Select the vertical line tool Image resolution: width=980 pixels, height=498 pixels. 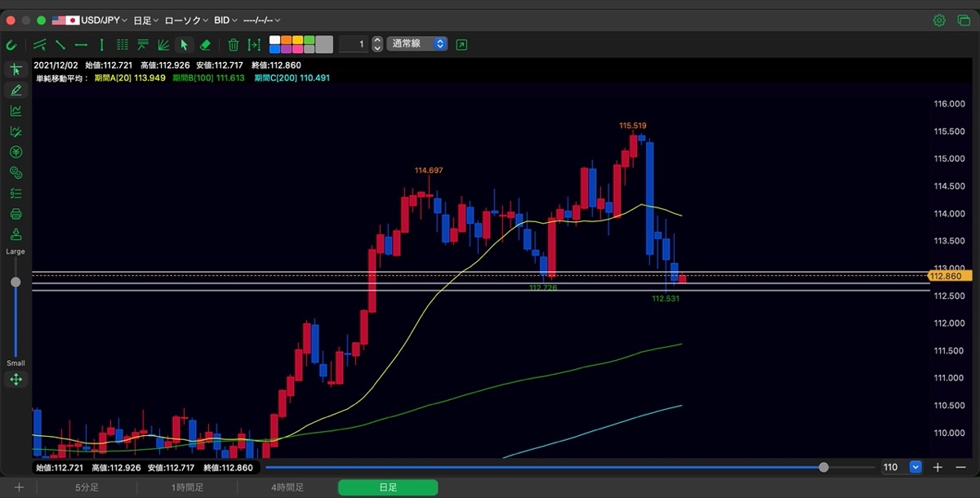[x=101, y=44]
